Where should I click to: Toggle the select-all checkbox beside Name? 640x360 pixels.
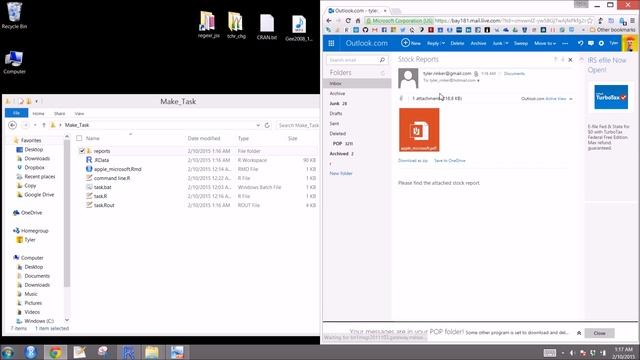pos(79,138)
